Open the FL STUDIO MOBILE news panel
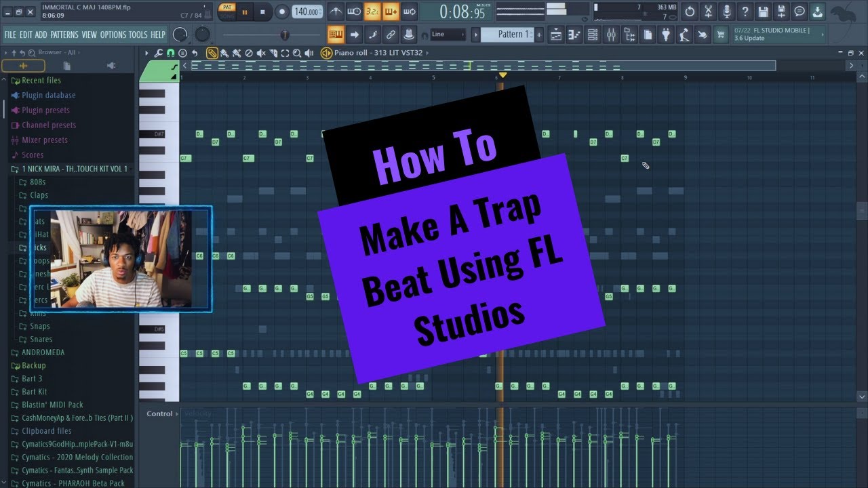Image resolution: width=868 pixels, height=488 pixels. click(779, 35)
